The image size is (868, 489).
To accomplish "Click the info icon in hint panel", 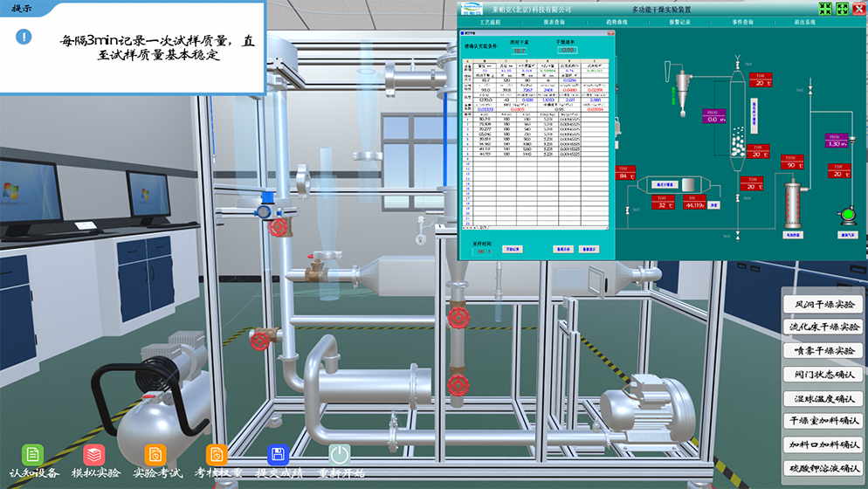I will click(24, 37).
